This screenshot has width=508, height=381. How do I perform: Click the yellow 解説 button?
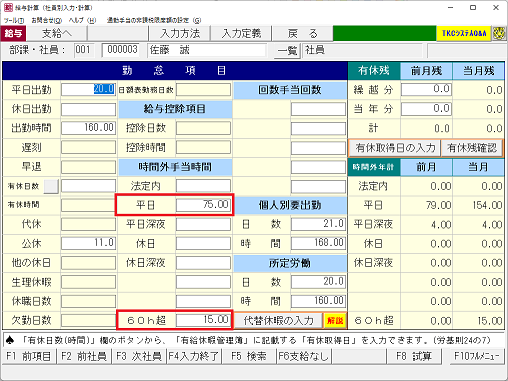[335, 320]
